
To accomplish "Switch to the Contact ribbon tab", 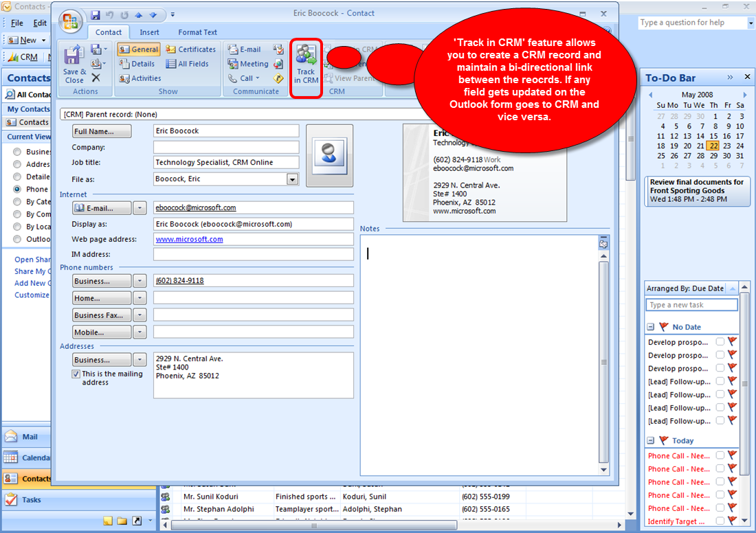I will 109,32.
